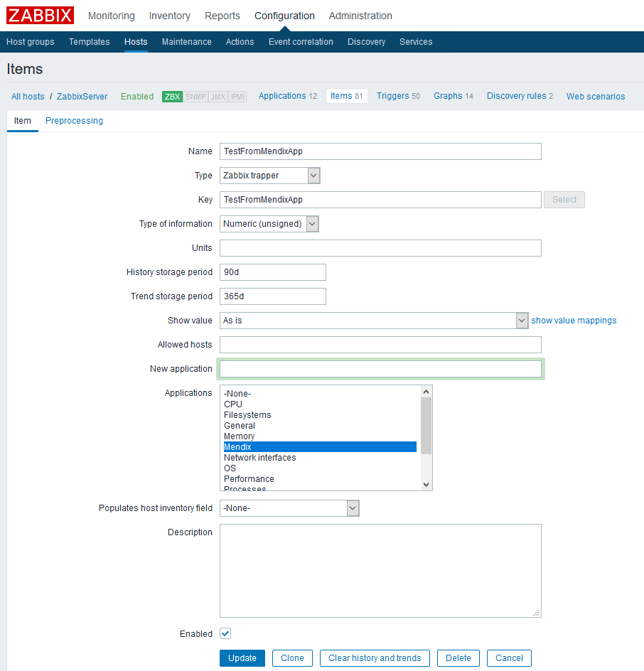
Task: Expand Populates host inventory field dropdown
Action: [x=289, y=508]
